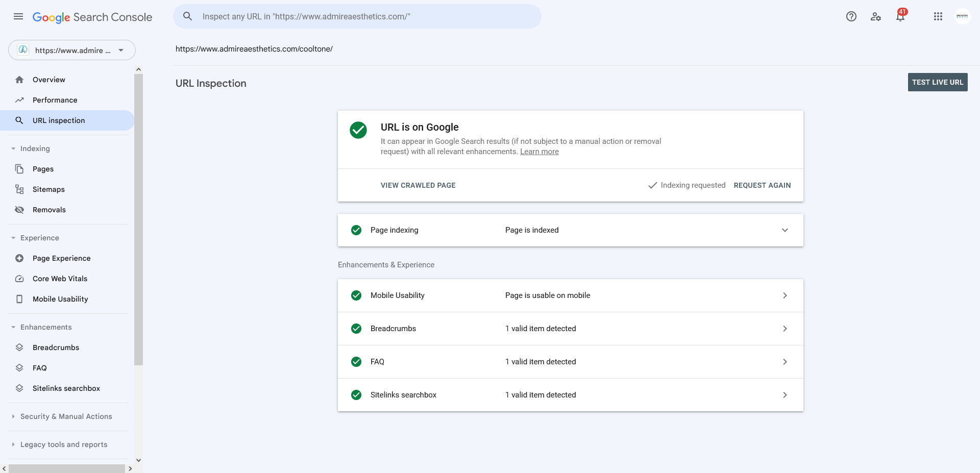
Task: Open the hamburger main menu
Action: [x=18, y=16]
